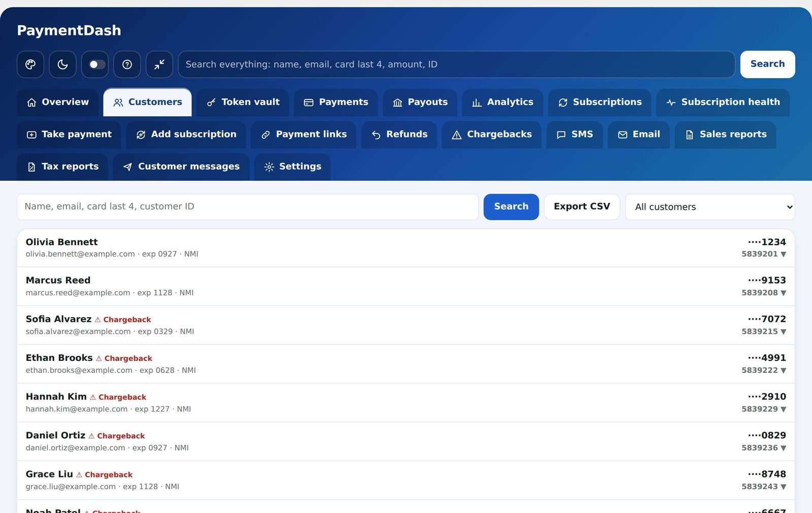Open the Subscriptions tab
Image resolution: width=812 pixels, height=513 pixels.
(599, 102)
